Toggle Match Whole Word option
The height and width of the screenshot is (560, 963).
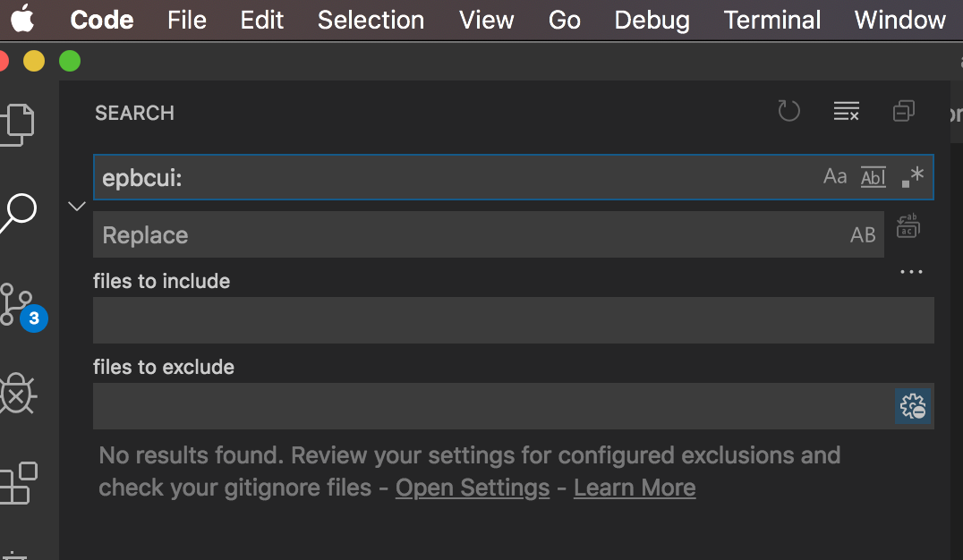tap(873, 176)
